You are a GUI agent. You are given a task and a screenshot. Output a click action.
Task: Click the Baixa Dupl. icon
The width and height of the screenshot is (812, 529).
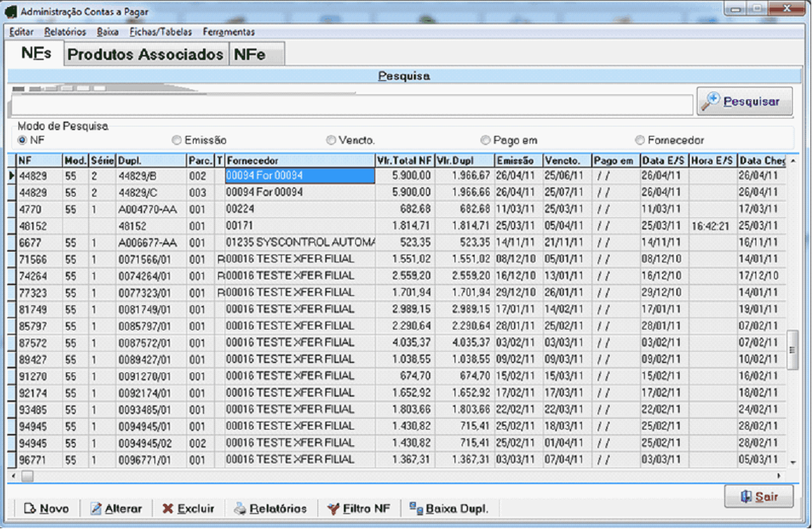click(x=416, y=508)
